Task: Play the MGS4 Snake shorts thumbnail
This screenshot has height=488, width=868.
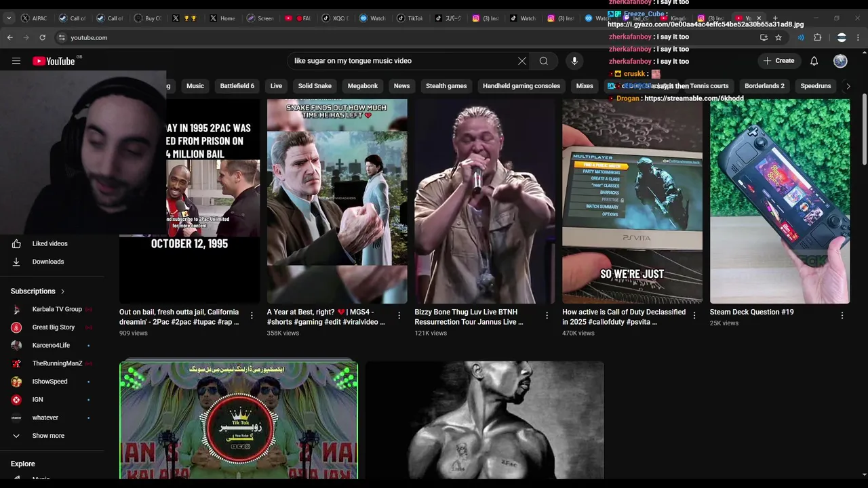Action: [x=337, y=201]
